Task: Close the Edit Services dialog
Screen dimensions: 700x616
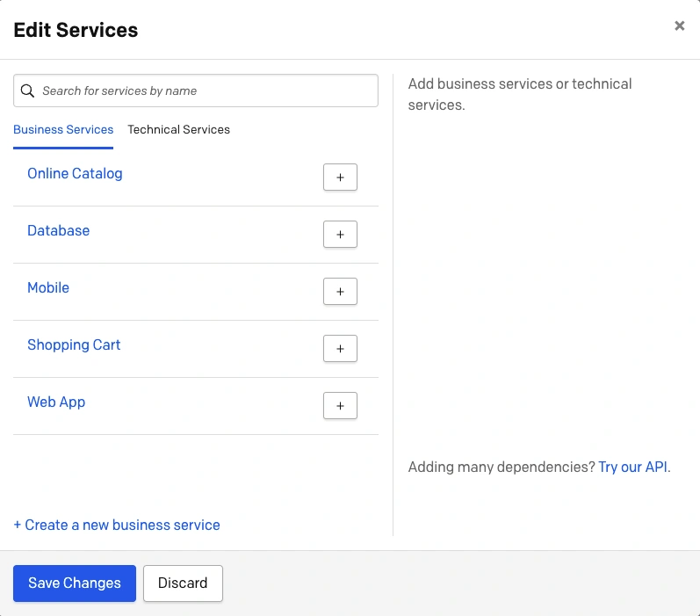Action: tap(679, 26)
